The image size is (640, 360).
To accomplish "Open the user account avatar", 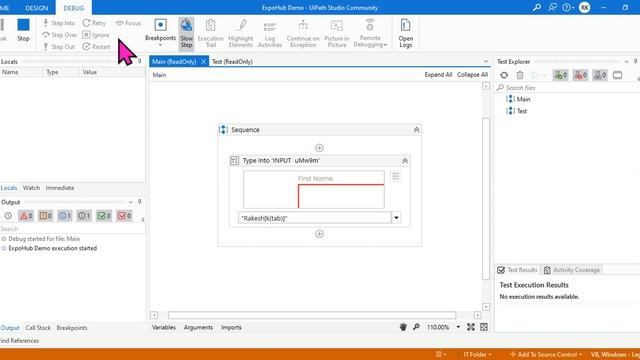I will 584,7.
